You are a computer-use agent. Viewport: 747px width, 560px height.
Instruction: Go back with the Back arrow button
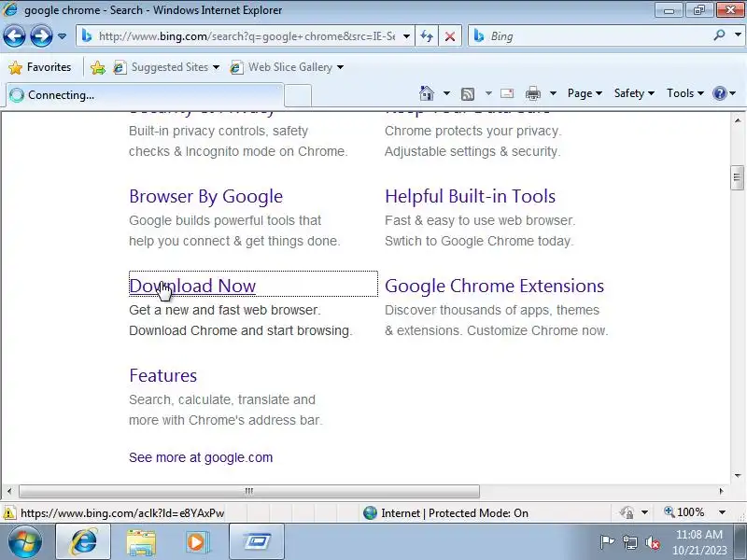coord(14,36)
